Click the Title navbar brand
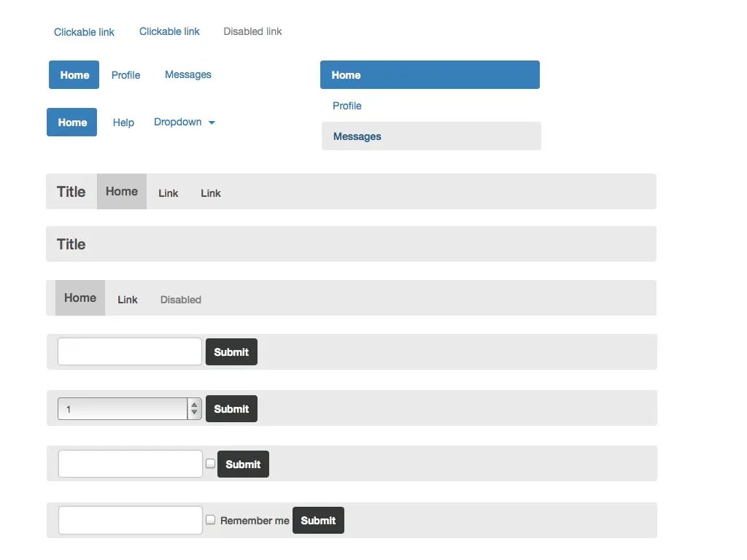The width and height of the screenshot is (747, 560). point(71,192)
